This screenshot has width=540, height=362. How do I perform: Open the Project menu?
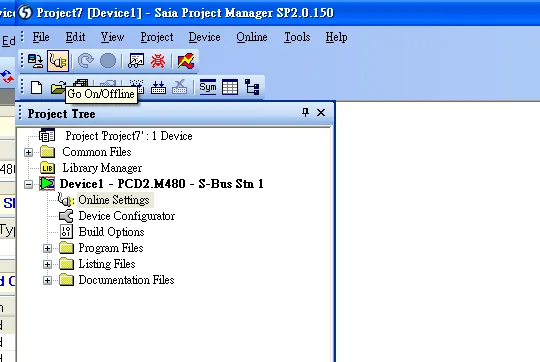[157, 37]
